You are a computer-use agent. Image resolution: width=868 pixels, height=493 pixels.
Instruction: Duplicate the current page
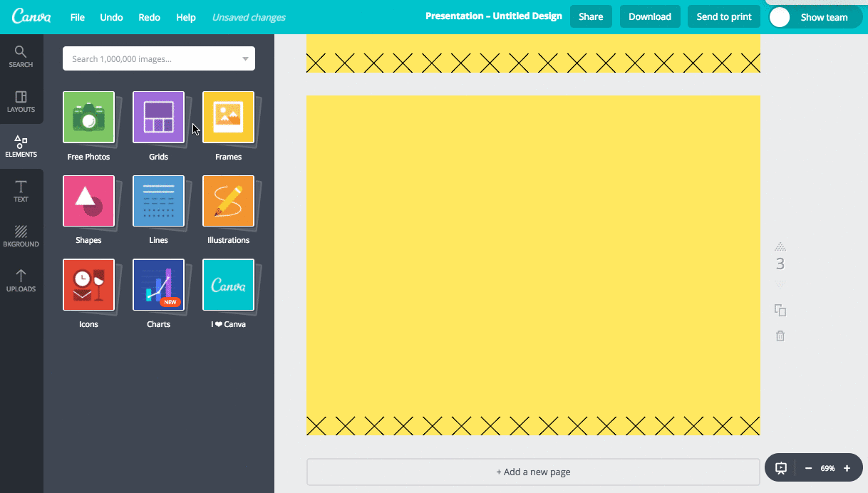(780, 310)
